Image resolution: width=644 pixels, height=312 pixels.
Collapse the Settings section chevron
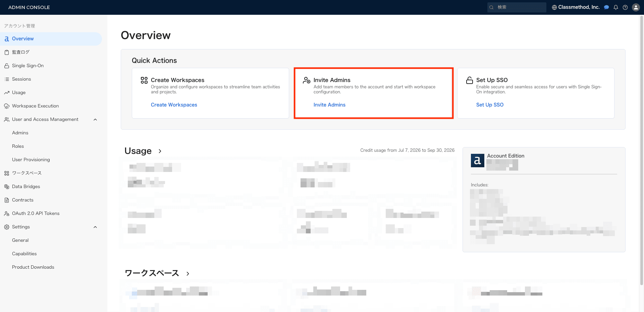[95, 227]
